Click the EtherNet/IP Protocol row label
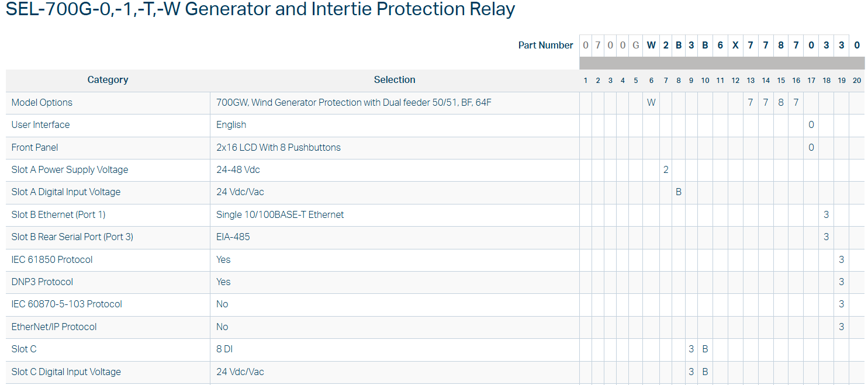 (54, 327)
